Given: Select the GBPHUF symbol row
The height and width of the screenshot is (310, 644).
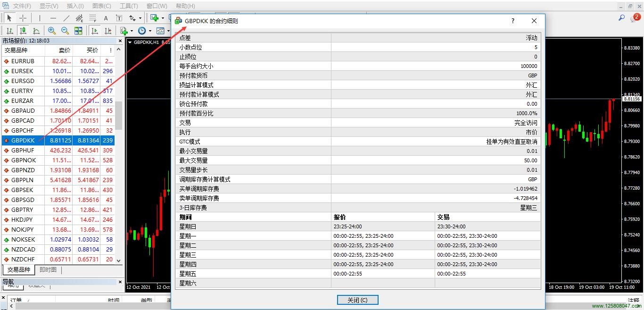Looking at the screenshot, I should (x=58, y=151).
